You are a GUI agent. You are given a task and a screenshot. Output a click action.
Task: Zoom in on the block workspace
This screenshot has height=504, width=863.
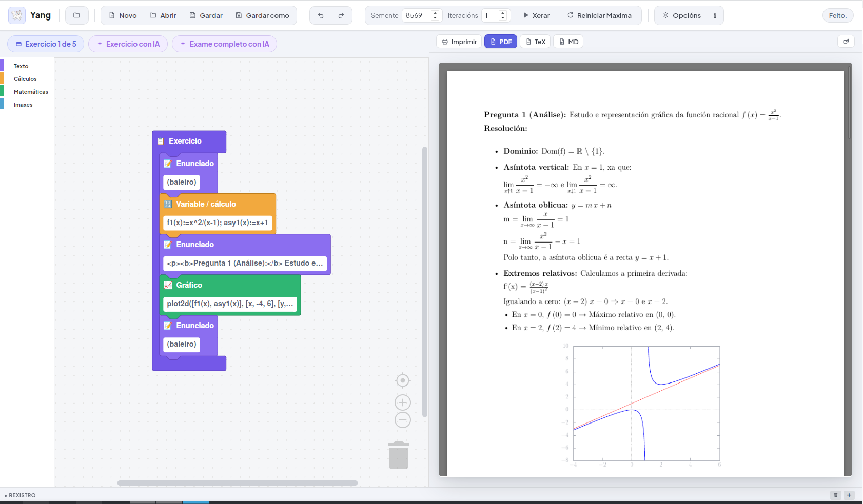(403, 402)
